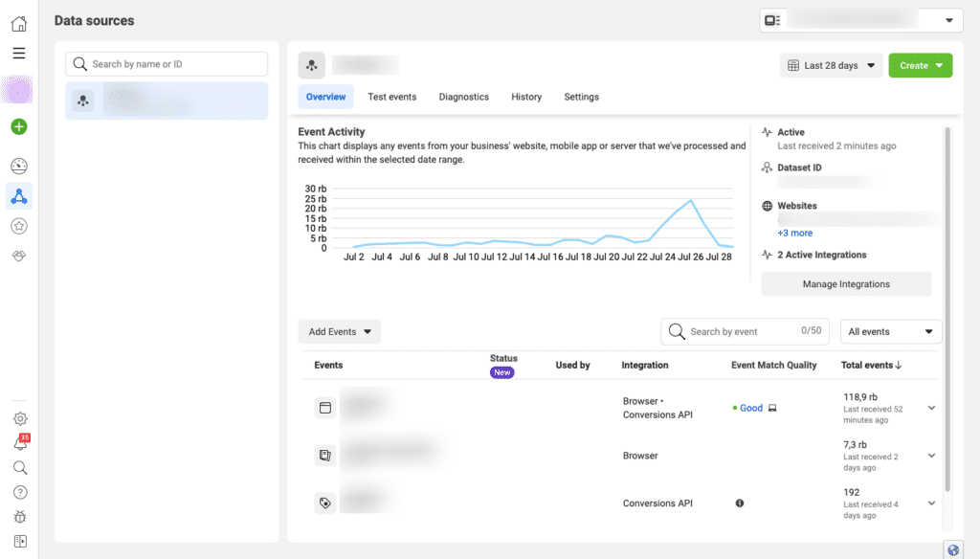Image resolution: width=980 pixels, height=559 pixels.
Task: Click the Good match quality link
Action: 751,409
